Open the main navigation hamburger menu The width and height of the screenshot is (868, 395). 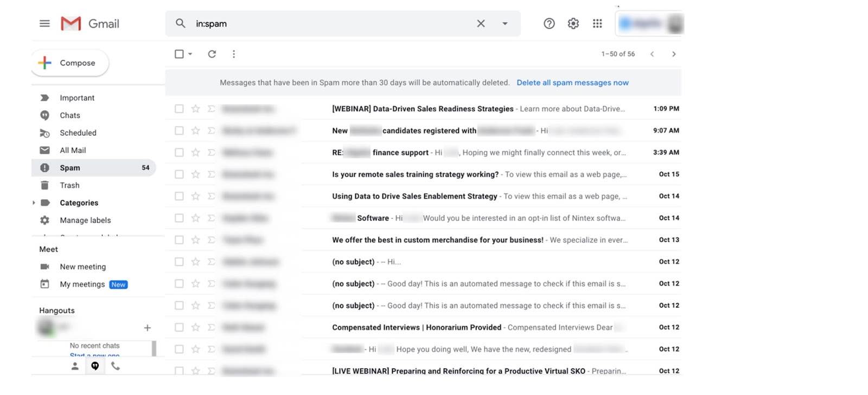click(44, 23)
